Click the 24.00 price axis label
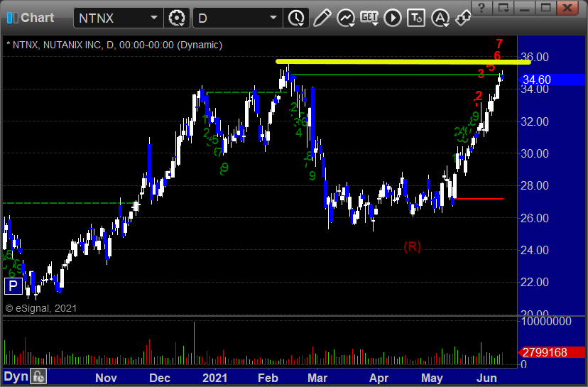Viewport: 588px width, 387px height. coord(535,250)
